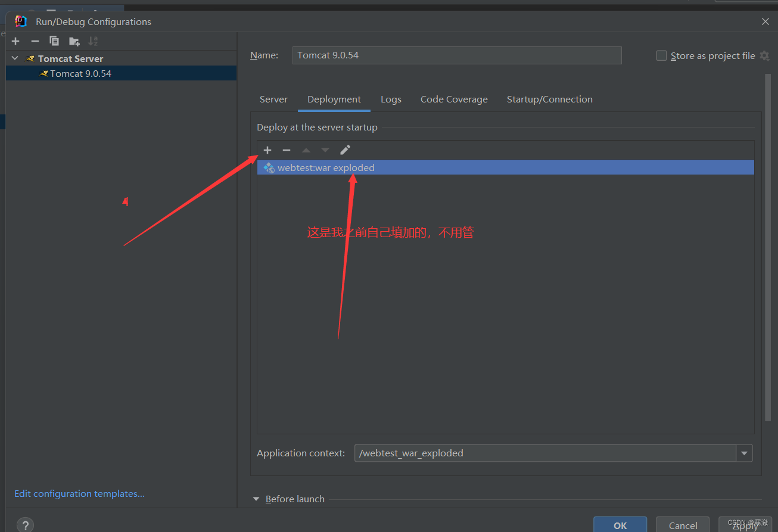Image resolution: width=778 pixels, height=532 pixels.
Task: Open the Startup/Connection tab
Action: (550, 99)
